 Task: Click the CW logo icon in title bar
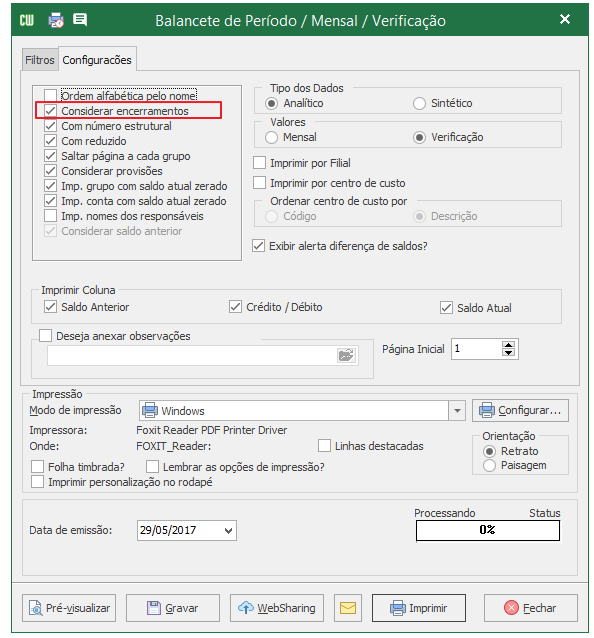coord(27,20)
